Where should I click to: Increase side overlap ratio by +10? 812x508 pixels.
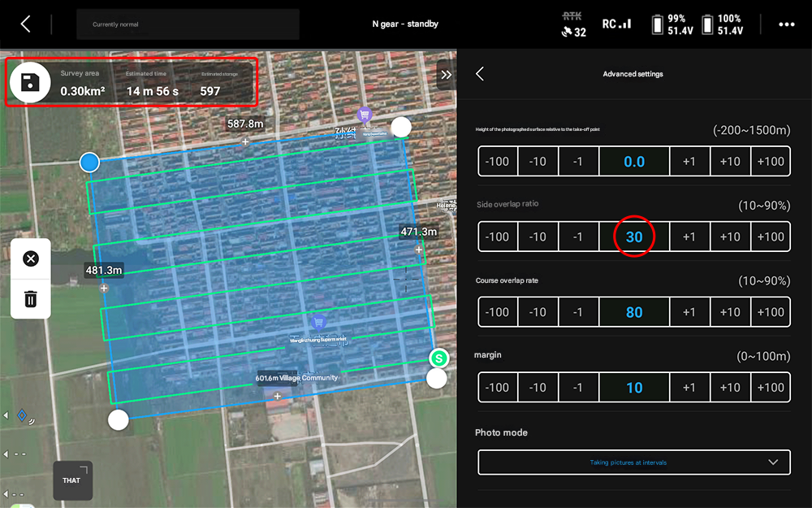click(x=730, y=237)
